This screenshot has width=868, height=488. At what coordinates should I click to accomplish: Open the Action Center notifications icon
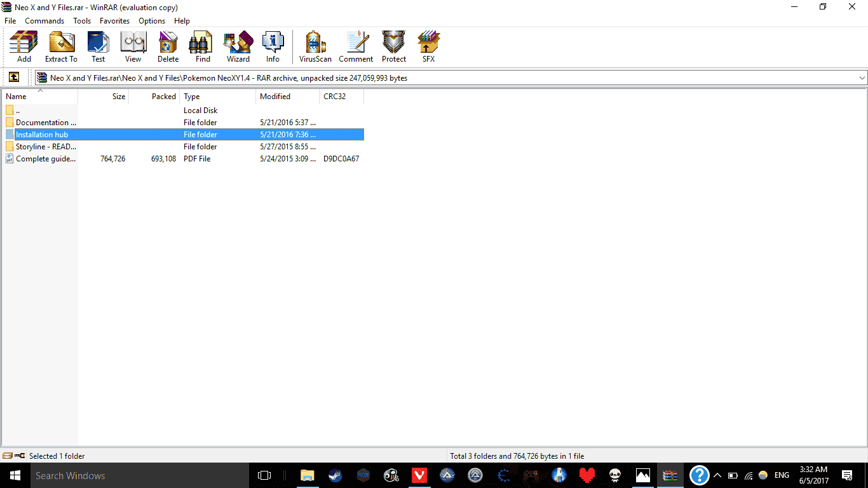click(x=847, y=475)
